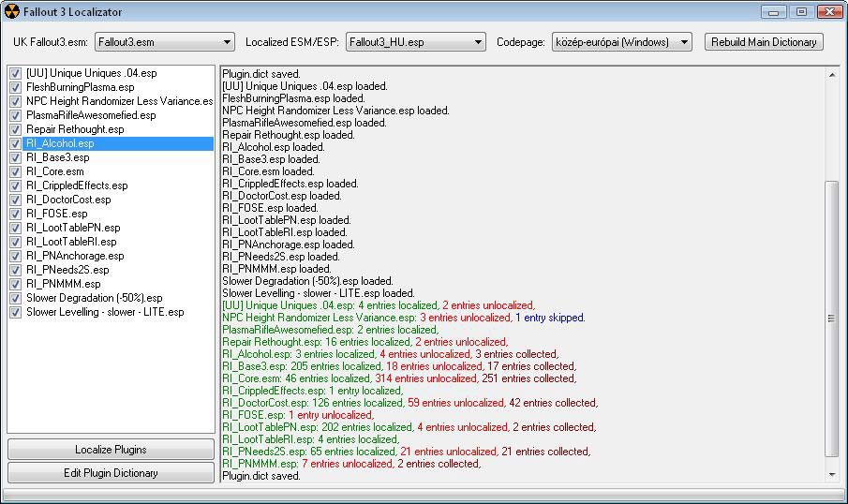This screenshot has width=848, height=504.
Task: Maximize the Localizator window
Action: click(x=801, y=11)
